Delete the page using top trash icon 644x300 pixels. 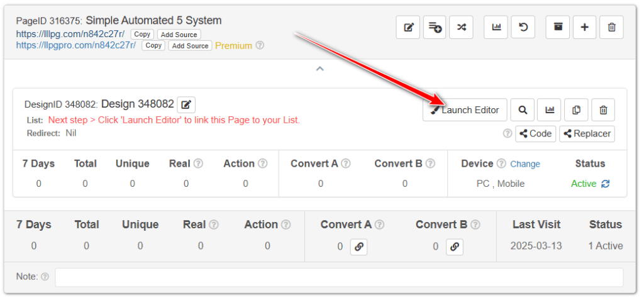(x=611, y=28)
